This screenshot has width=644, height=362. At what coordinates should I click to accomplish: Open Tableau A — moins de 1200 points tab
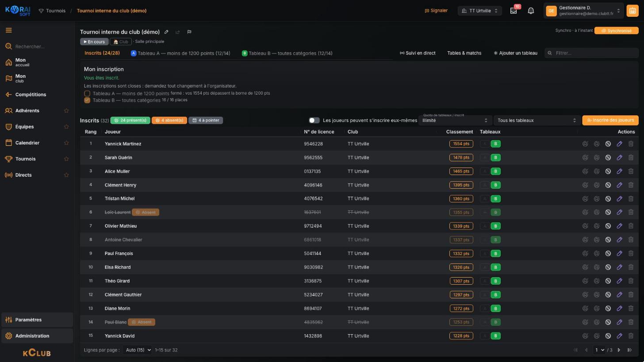click(x=180, y=53)
